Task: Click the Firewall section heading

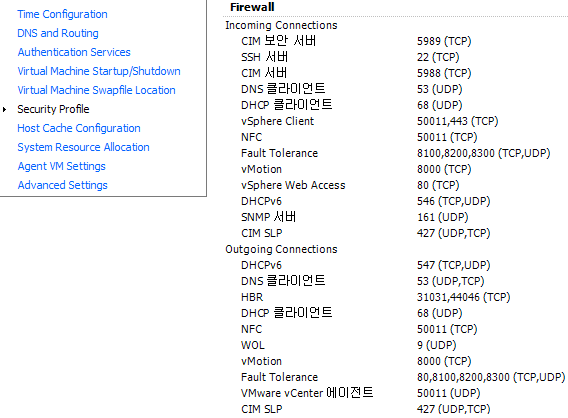Action: (x=252, y=7)
